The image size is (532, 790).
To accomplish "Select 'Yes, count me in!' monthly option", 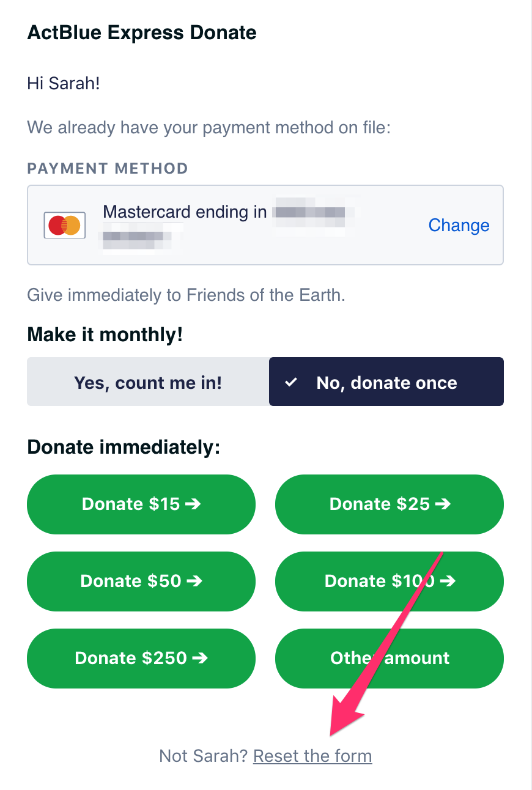I will (148, 382).
